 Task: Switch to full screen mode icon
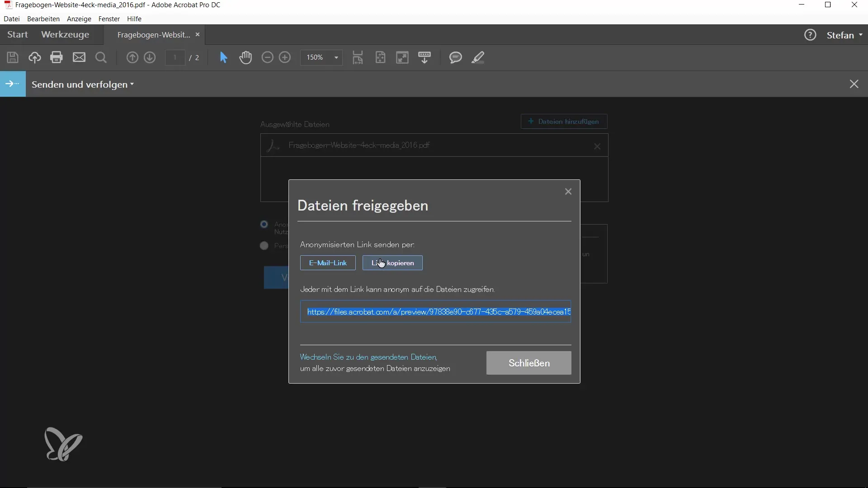click(x=402, y=57)
